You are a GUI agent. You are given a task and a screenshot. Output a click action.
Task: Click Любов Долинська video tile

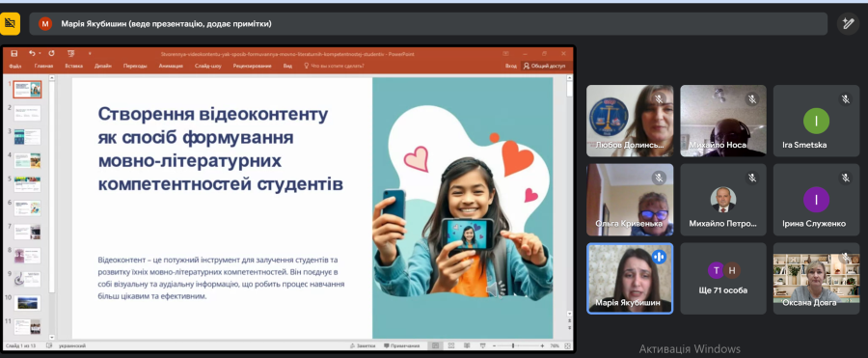(630, 121)
